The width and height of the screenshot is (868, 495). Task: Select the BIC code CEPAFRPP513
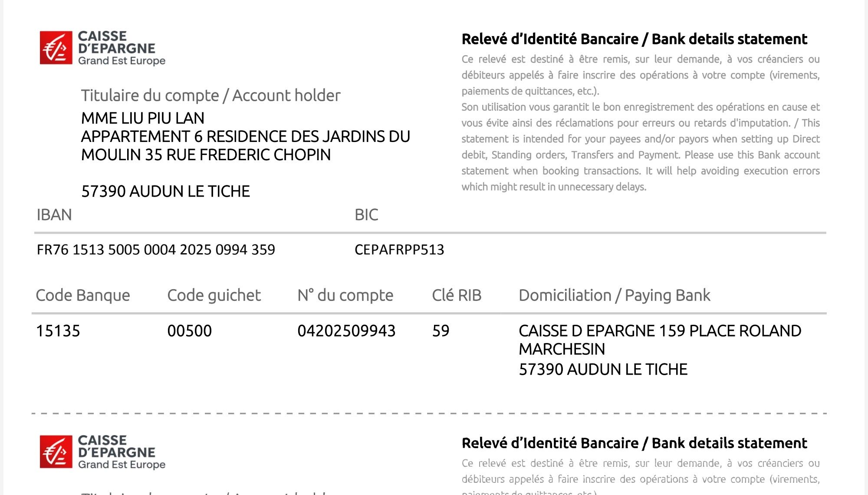click(399, 250)
